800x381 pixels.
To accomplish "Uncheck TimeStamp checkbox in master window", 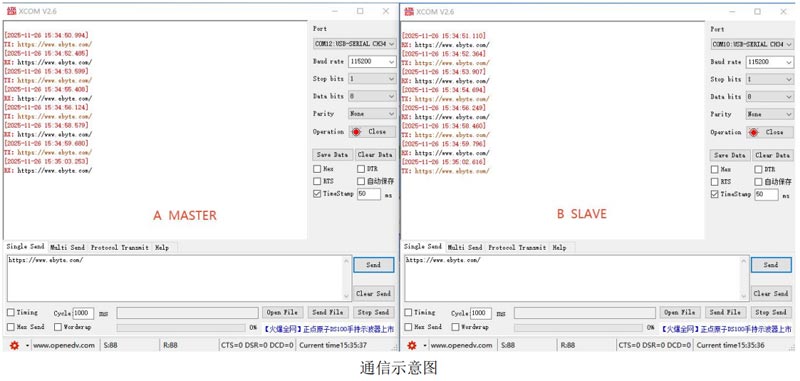I will (x=317, y=194).
